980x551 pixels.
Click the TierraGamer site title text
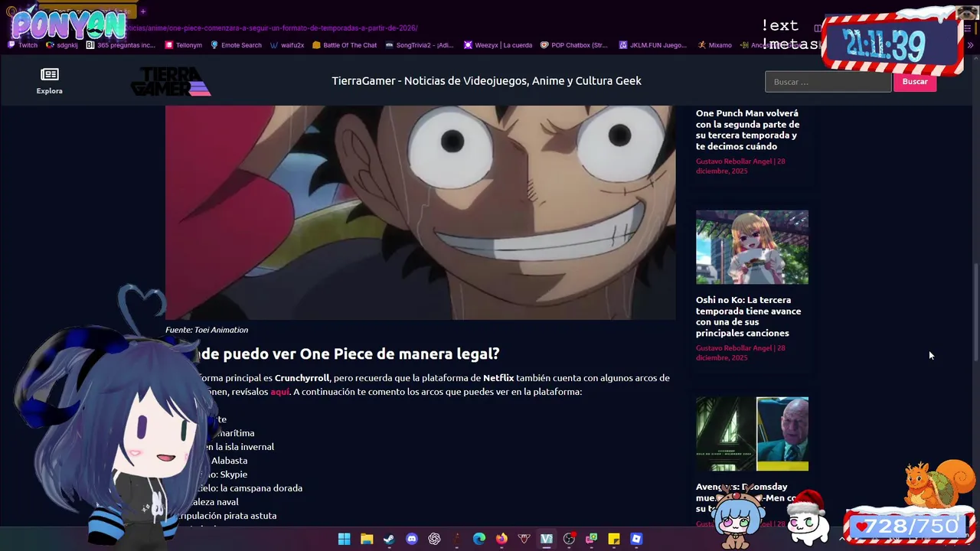point(486,81)
